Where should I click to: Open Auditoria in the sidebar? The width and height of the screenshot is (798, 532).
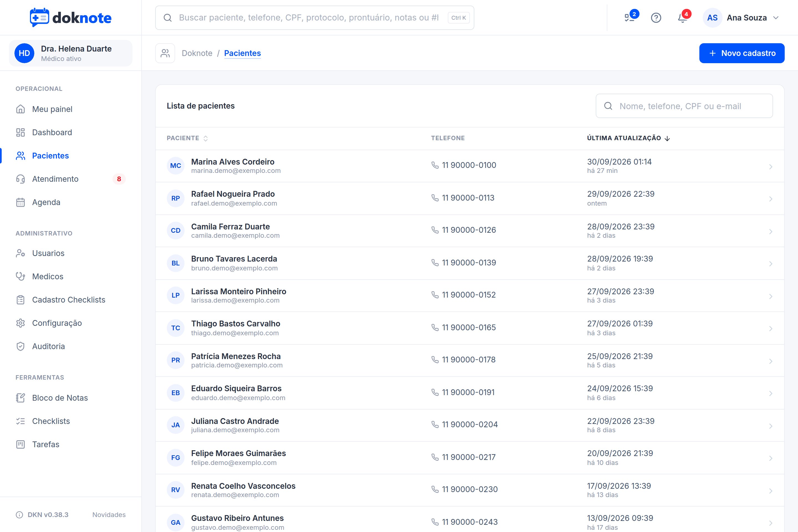71,346
